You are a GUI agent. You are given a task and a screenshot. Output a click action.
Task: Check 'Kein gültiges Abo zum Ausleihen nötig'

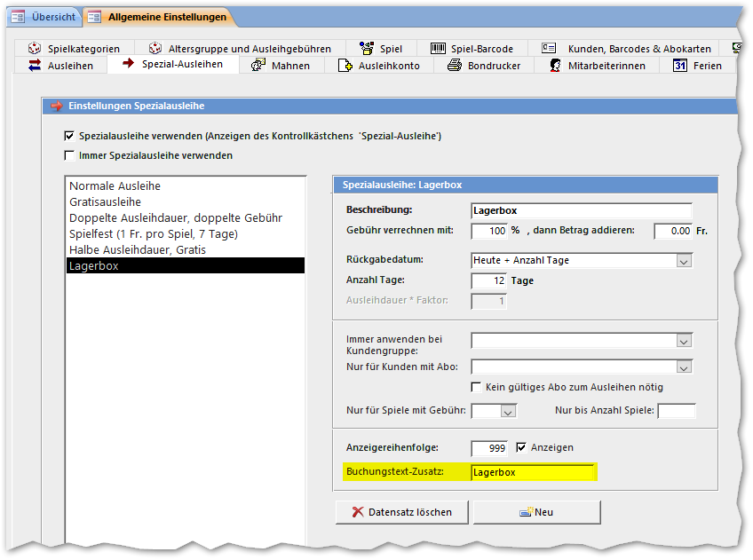point(476,387)
